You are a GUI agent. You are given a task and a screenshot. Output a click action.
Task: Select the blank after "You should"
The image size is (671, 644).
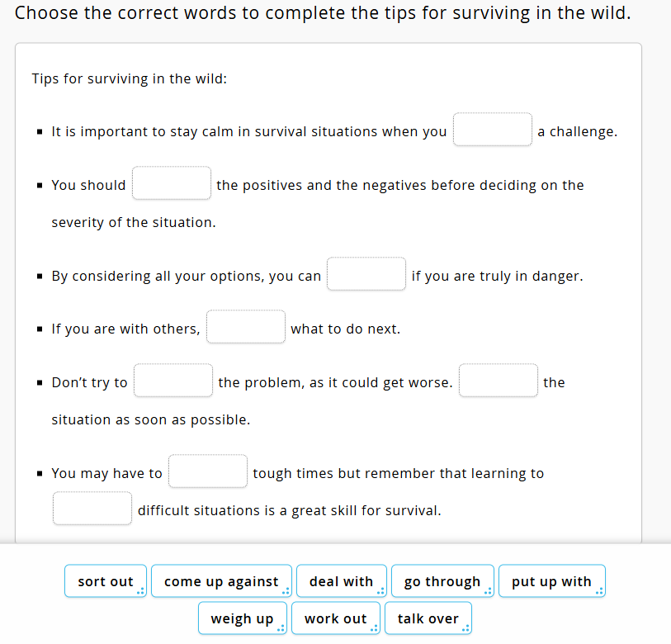[x=172, y=183]
